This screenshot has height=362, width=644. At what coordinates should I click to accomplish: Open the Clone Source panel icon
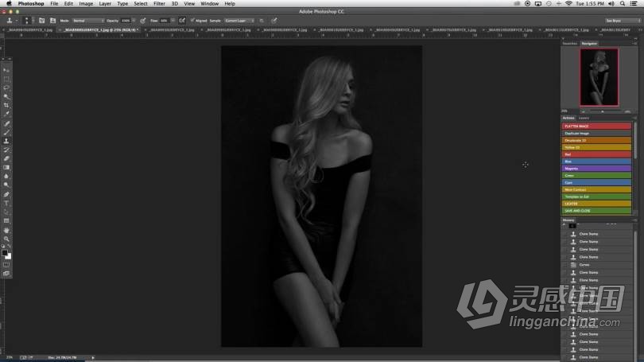point(52,21)
